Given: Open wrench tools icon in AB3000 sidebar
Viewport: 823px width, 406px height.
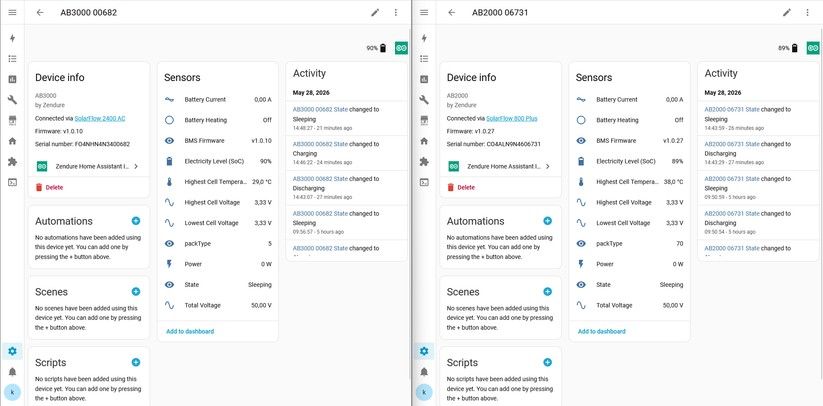Looking at the screenshot, I should [x=13, y=100].
